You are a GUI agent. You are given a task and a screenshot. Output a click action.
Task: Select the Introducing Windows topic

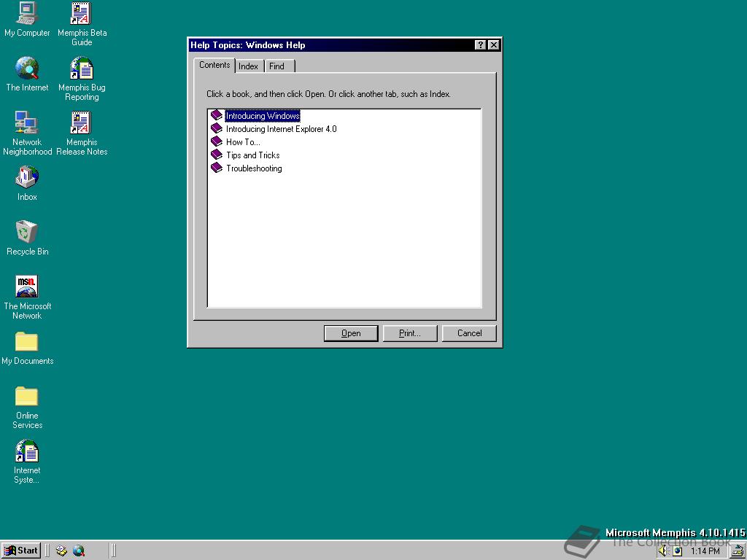click(x=263, y=116)
